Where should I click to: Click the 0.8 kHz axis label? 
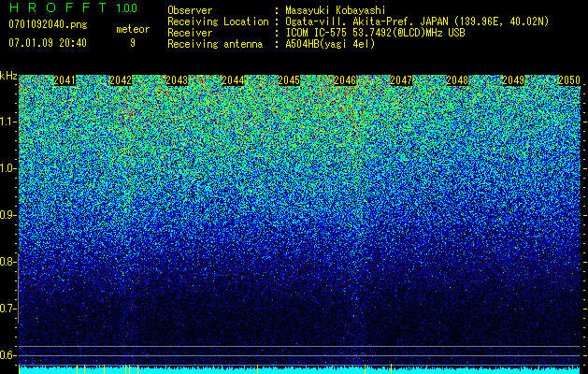(x=7, y=262)
